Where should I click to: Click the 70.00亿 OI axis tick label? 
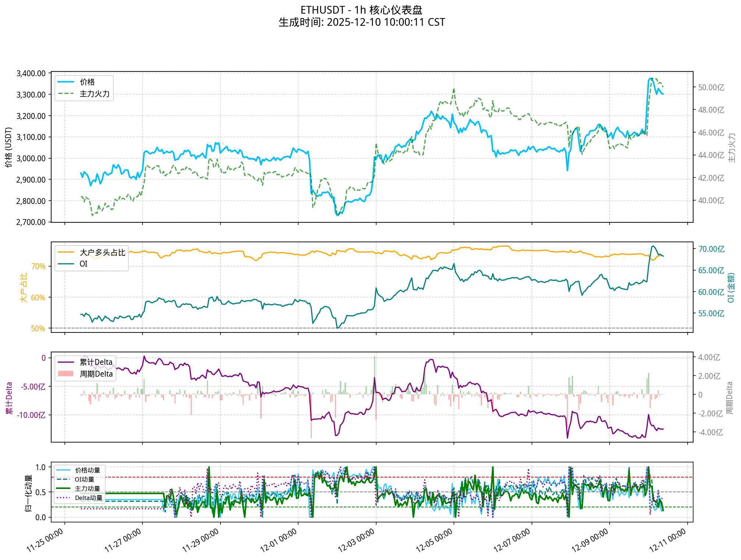pos(711,249)
